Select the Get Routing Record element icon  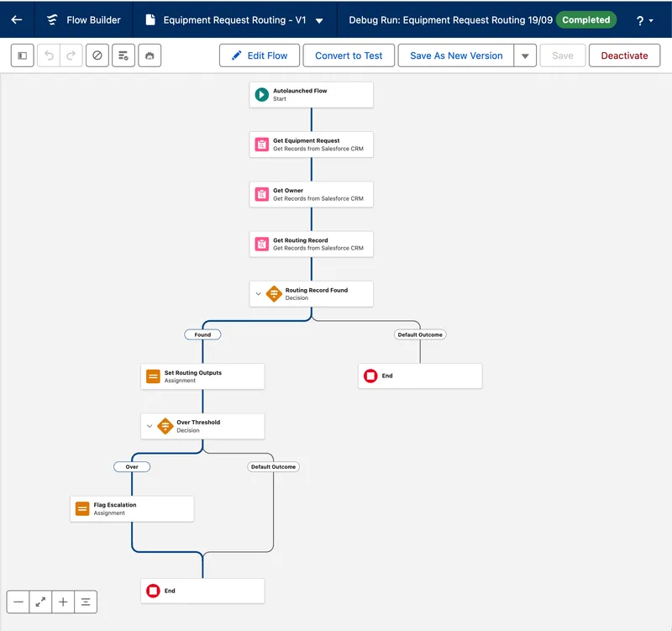(262, 244)
